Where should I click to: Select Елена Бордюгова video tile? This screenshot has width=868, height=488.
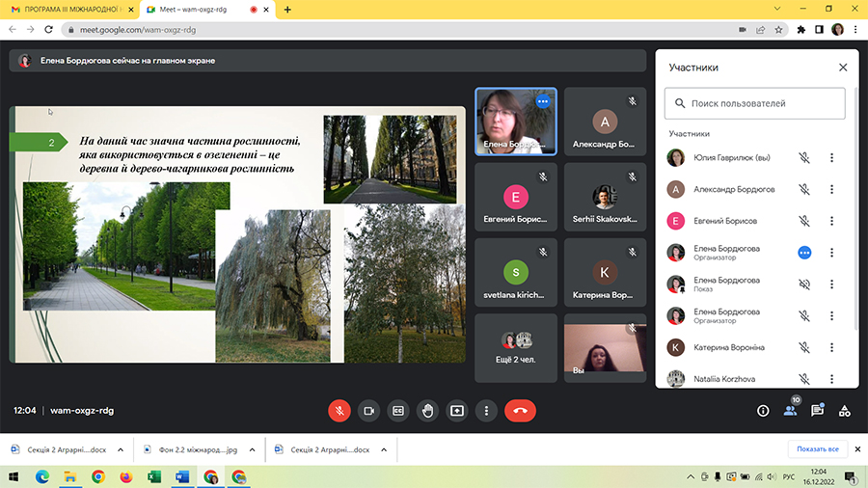[516, 122]
